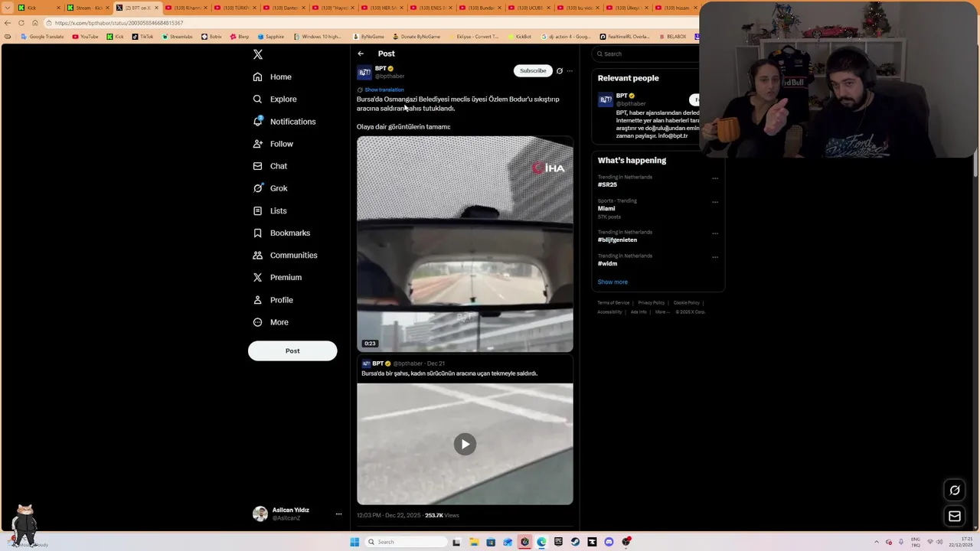Open the Windows Start menu
The width and height of the screenshot is (980, 551).
coord(354,542)
